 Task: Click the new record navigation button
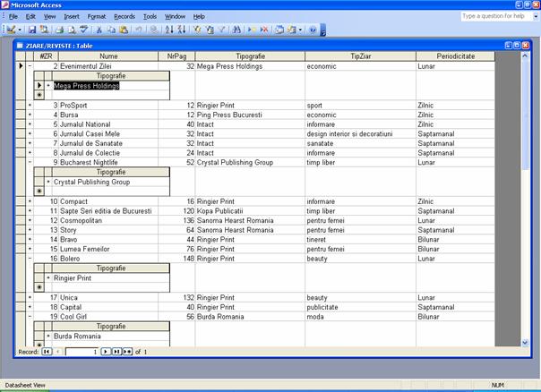(x=127, y=352)
